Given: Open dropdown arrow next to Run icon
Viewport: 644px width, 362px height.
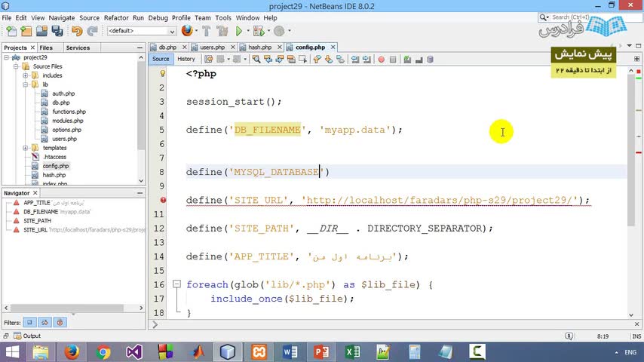Looking at the screenshot, I should tap(248, 31).
